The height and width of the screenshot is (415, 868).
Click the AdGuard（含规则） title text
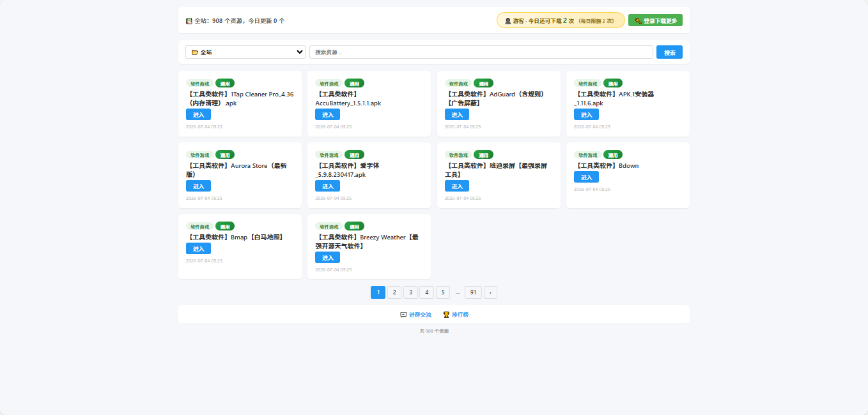[495, 98]
